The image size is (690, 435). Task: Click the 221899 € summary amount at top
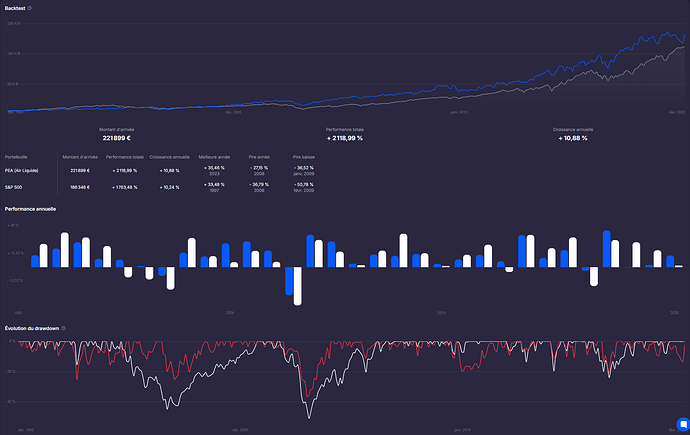[116, 138]
